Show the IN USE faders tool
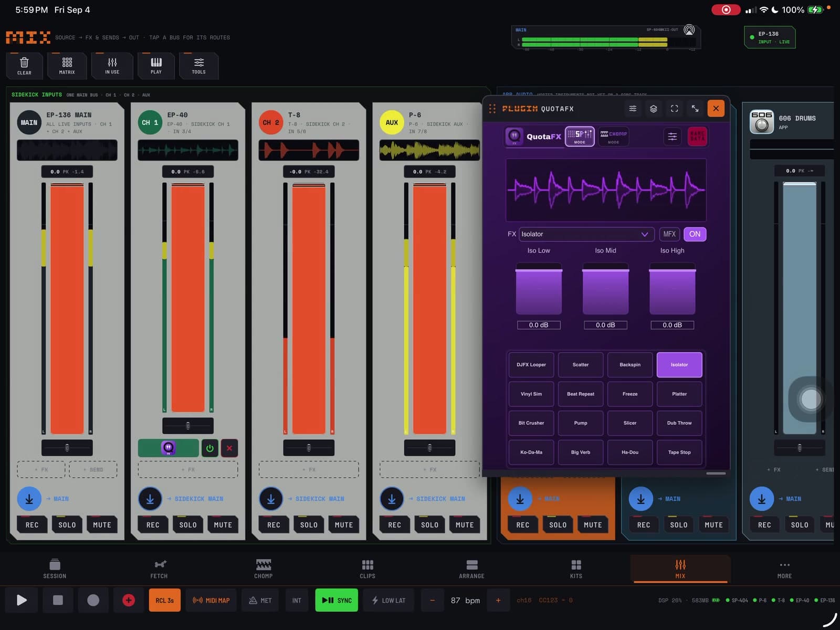The width and height of the screenshot is (840, 630). tap(112, 66)
